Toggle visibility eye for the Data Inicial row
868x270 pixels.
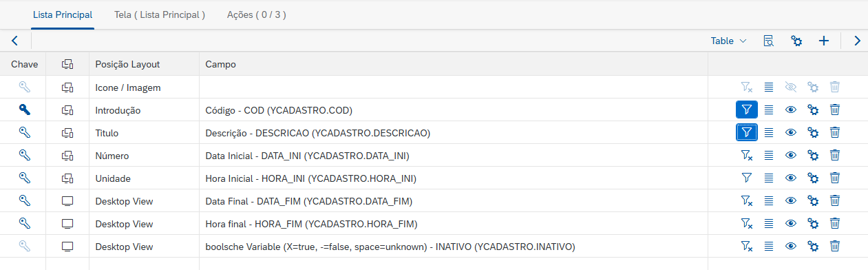791,155
